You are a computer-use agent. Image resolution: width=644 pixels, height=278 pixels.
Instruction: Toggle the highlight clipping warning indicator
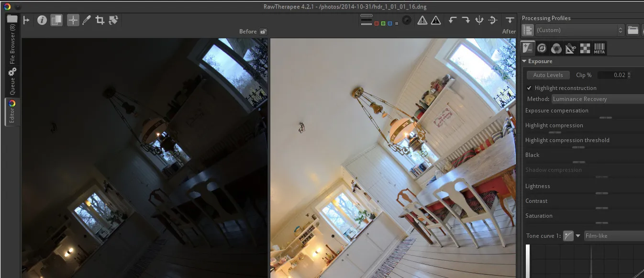tap(422, 21)
